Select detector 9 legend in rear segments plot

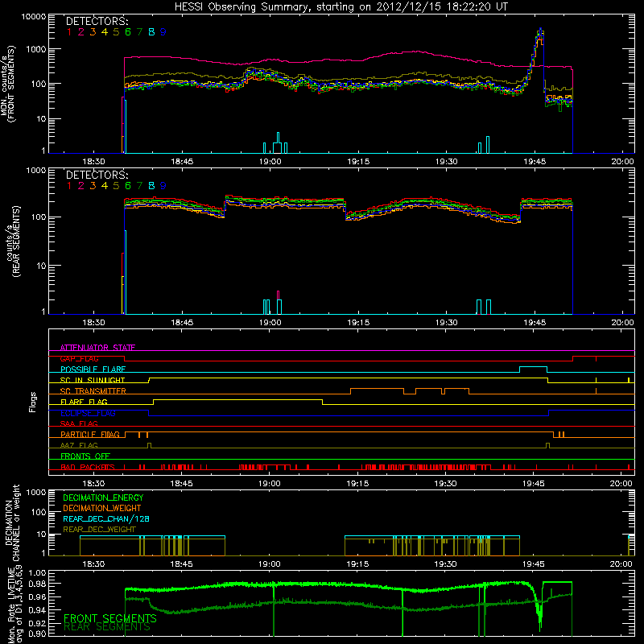tap(163, 186)
